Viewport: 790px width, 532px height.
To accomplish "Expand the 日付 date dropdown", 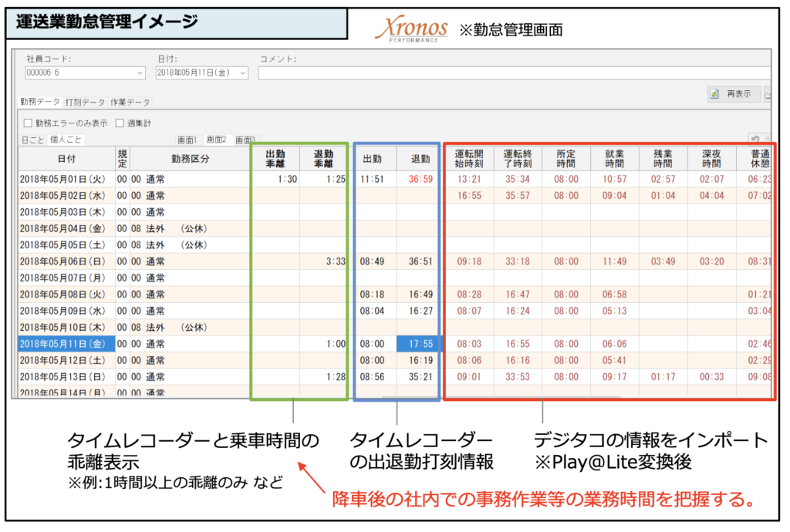I will click(x=242, y=72).
